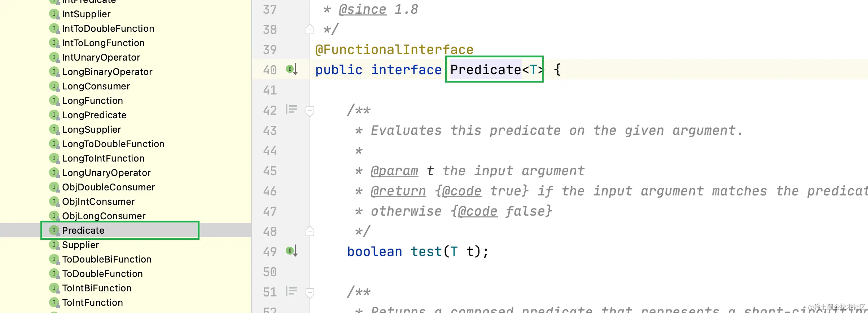Screen dimensions: 868x313
Task: Toggle rendered doc view icon on line 42
Action: click(291, 109)
